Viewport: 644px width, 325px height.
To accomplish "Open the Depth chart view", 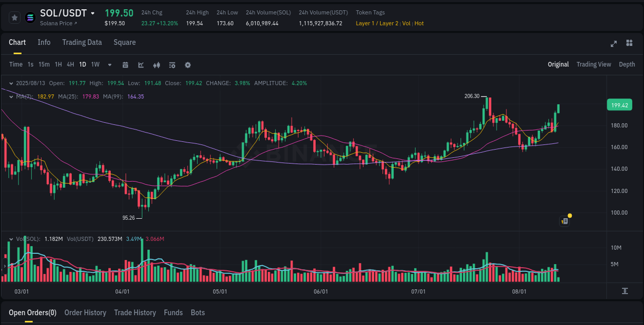I will 626,64.
